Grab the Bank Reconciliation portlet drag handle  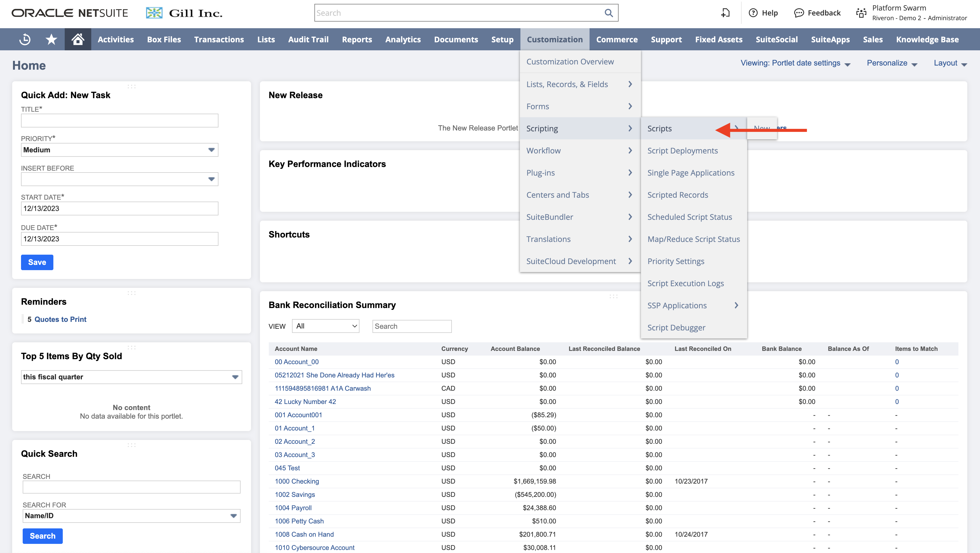tap(613, 296)
